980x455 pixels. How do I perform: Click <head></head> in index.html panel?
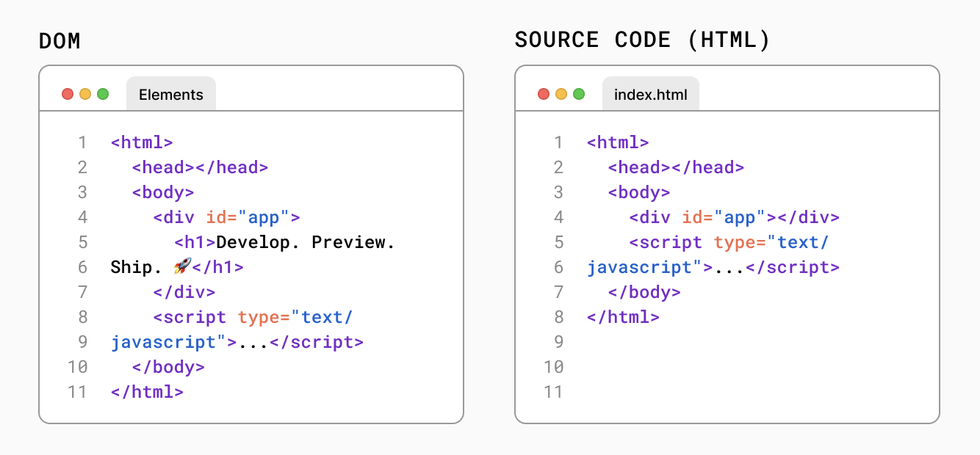(x=676, y=167)
